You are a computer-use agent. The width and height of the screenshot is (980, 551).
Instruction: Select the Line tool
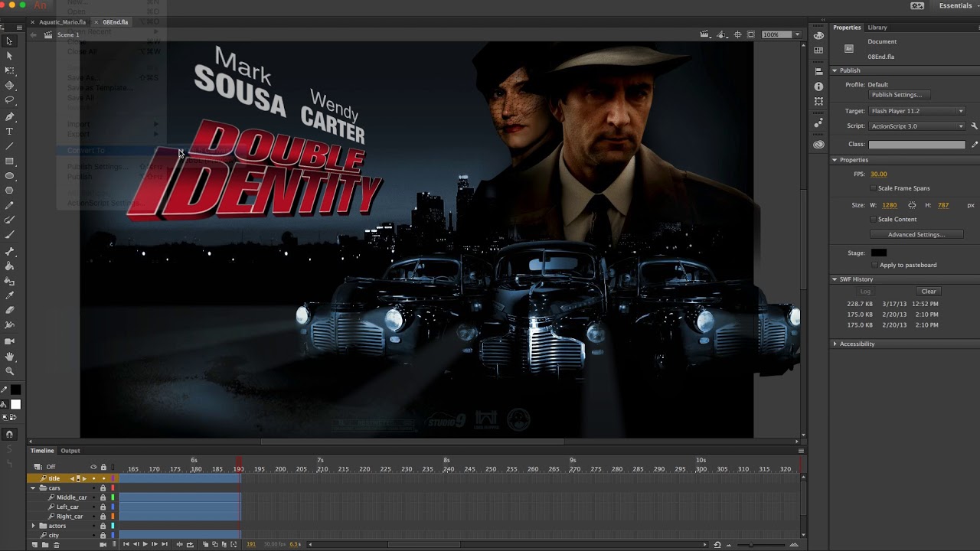[x=9, y=145]
